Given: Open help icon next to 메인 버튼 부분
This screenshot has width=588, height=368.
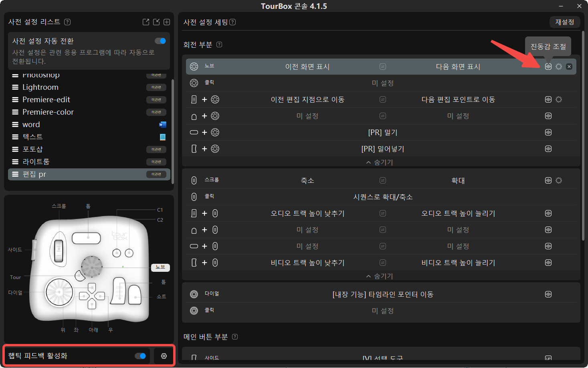Looking at the screenshot, I should coord(235,337).
